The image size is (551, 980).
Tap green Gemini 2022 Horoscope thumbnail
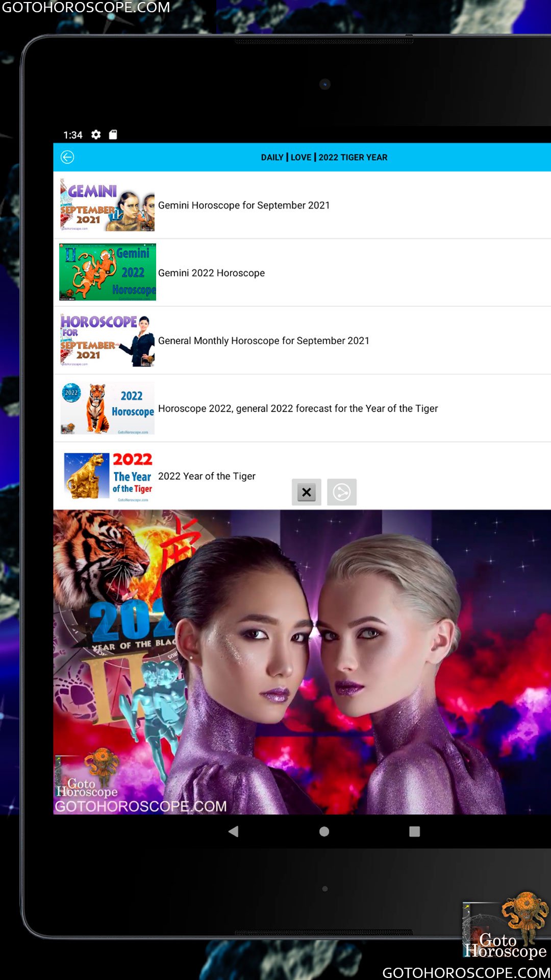pyautogui.click(x=107, y=272)
